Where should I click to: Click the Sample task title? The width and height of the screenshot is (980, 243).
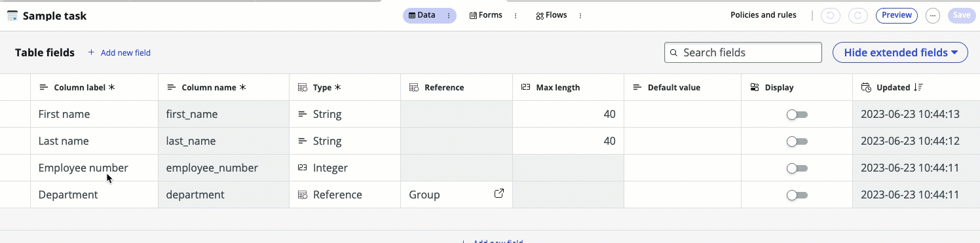pyautogui.click(x=54, y=16)
